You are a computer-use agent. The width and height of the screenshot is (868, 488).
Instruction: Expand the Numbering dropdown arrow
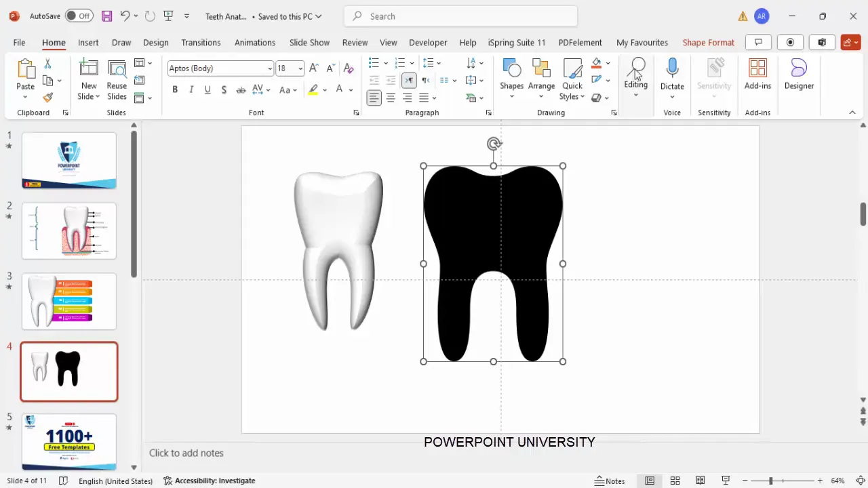tap(412, 63)
